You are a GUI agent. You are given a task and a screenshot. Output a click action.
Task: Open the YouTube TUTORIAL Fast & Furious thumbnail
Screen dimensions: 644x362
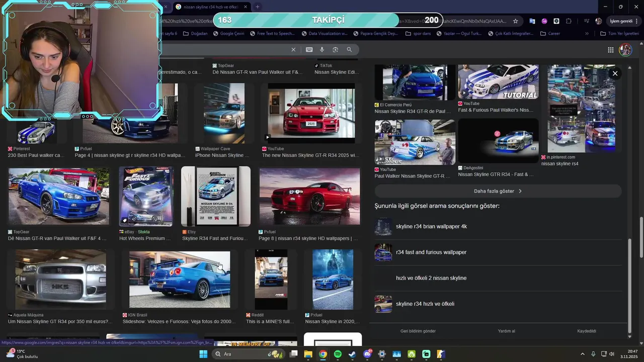pos(498,81)
